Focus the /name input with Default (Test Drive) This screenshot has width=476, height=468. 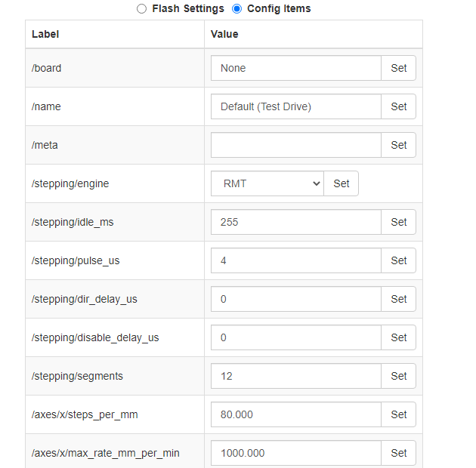click(296, 106)
